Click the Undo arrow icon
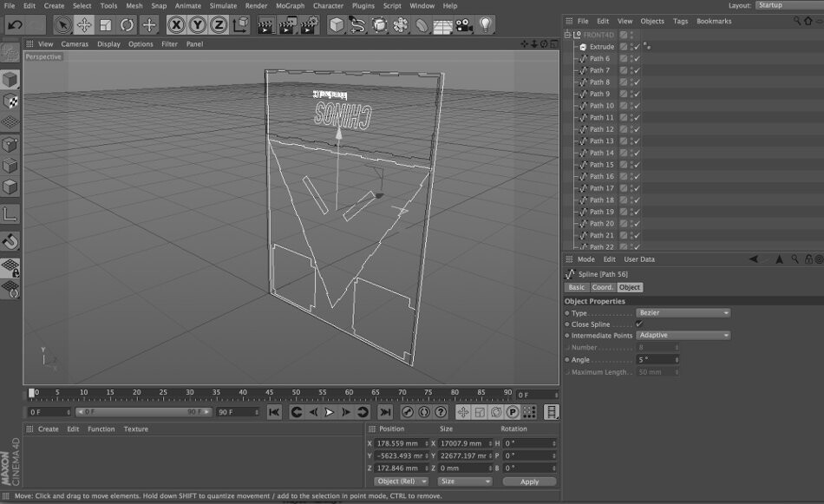 [16, 24]
